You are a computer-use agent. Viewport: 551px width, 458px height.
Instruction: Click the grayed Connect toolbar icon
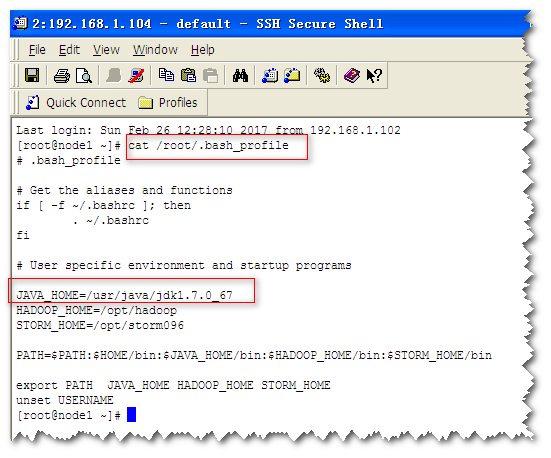114,75
